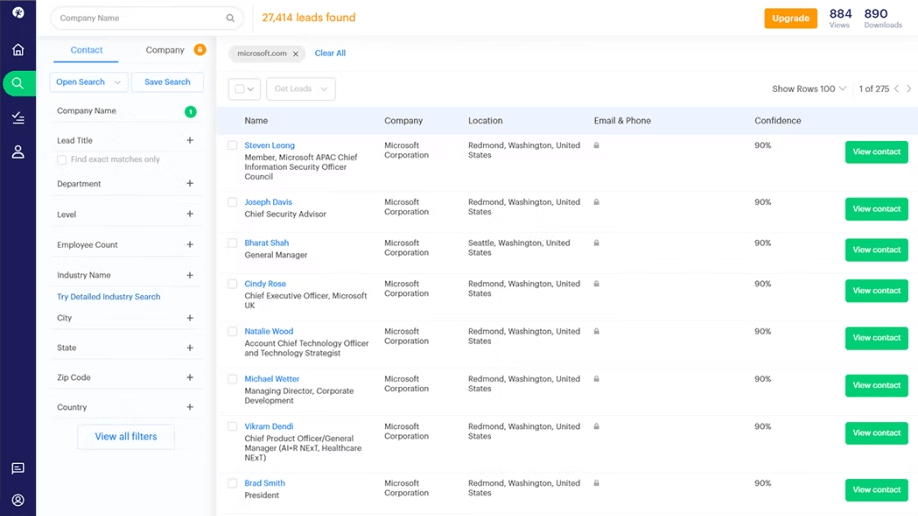Select the Contact tab

pyautogui.click(x=86, y=50)
